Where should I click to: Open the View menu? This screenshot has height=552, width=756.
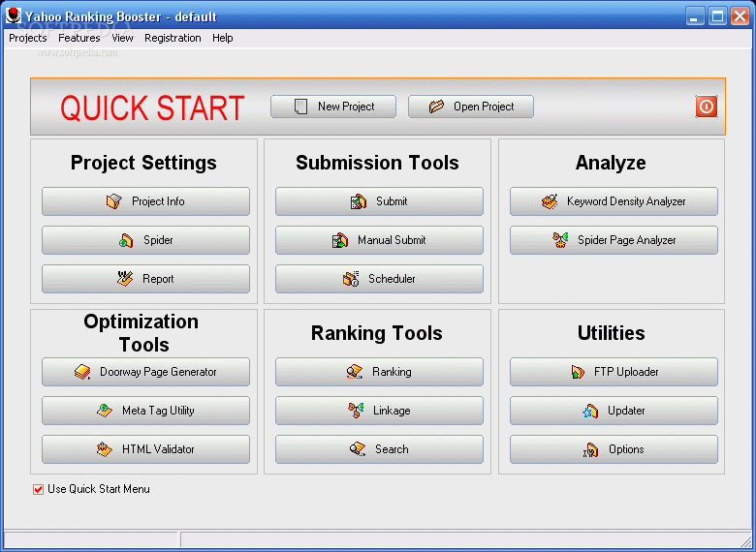(122, 38)
